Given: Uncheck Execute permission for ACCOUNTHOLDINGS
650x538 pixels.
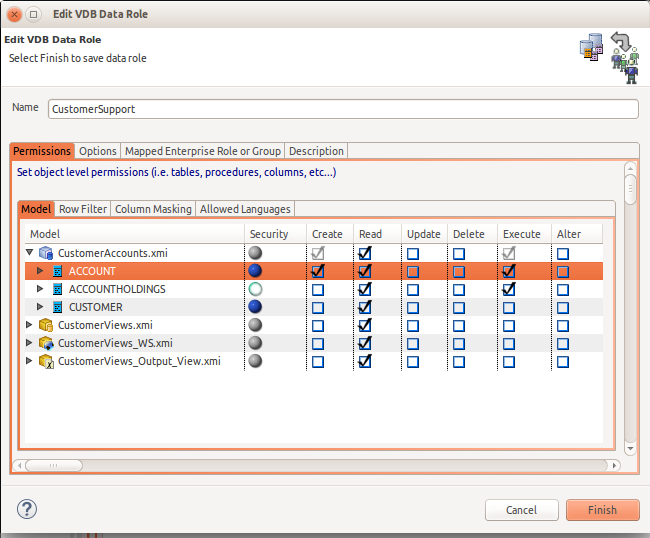Looking at the screenshot, I should [x=509, y=289].
